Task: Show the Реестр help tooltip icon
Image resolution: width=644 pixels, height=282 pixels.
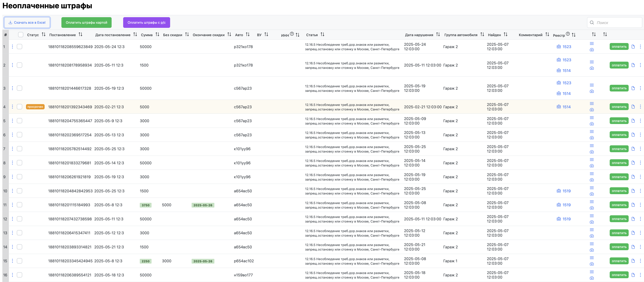Action: tap(568, 34)
